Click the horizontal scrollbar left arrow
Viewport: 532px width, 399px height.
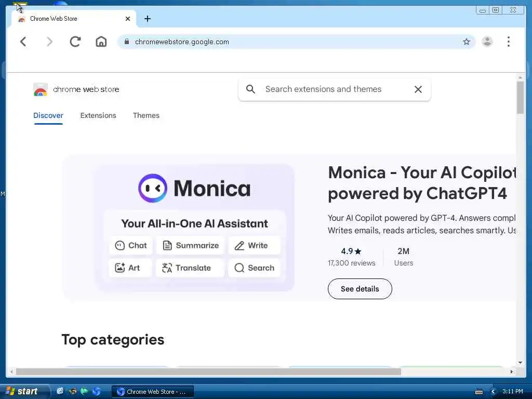click(x=11, y=371)
